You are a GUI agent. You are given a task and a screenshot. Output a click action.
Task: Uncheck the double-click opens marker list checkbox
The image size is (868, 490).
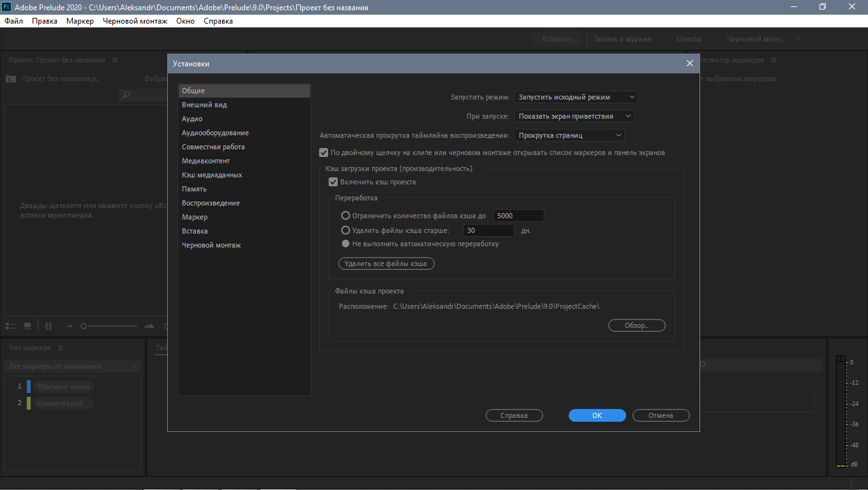tap(324, 152)
